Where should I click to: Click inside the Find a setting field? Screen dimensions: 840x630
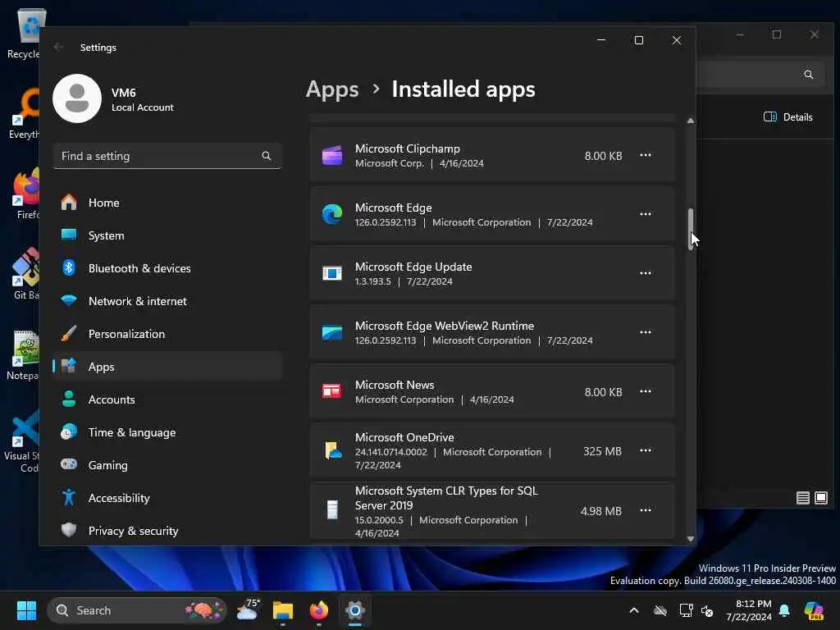coord(167,156)
